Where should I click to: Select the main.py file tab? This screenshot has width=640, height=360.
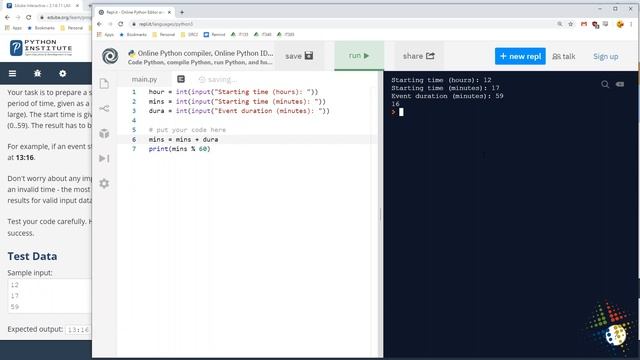point(144,79)
